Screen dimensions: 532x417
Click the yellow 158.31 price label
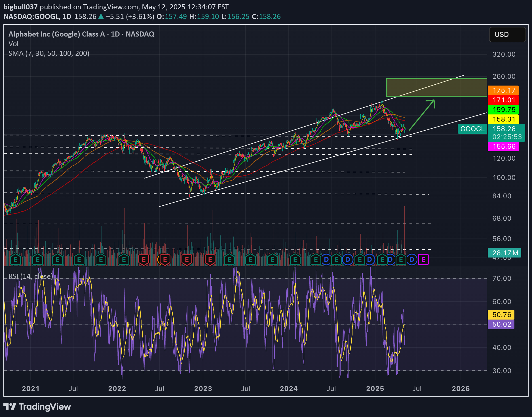(503, 119)
